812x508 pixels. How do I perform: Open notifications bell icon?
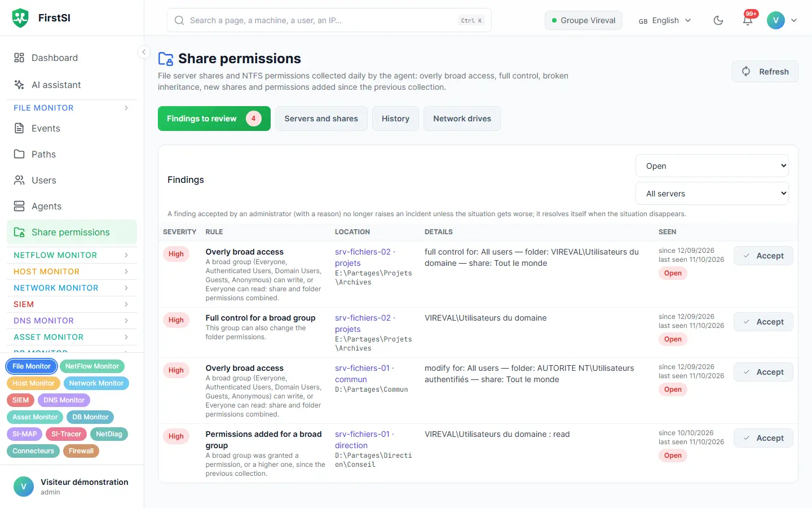[748, 21]
